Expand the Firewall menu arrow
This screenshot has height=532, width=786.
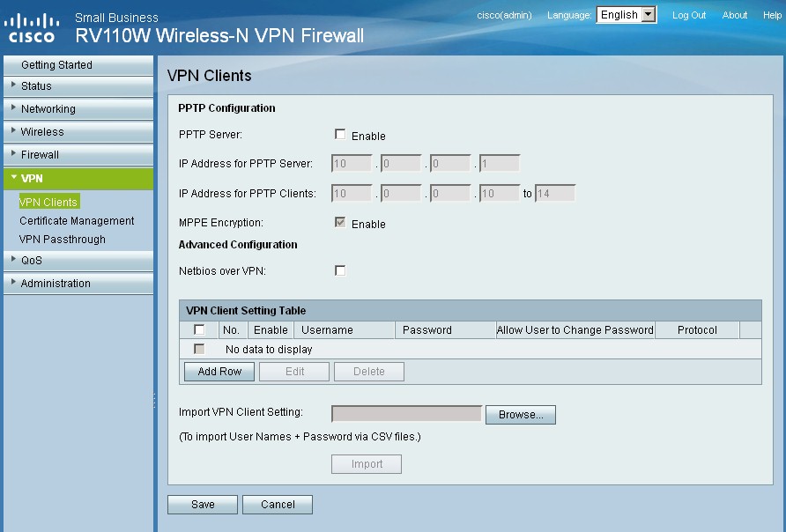[x=13, y=153]
